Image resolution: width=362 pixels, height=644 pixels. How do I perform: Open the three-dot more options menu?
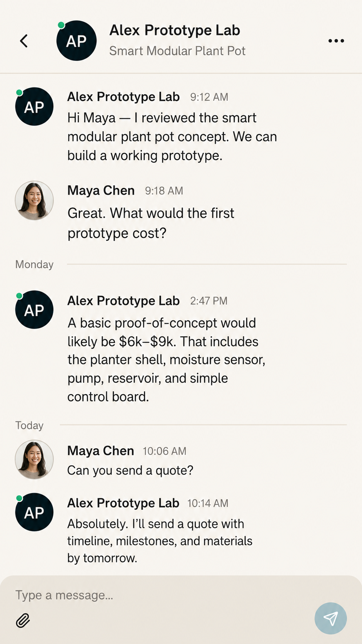click(x=336, y=41)
